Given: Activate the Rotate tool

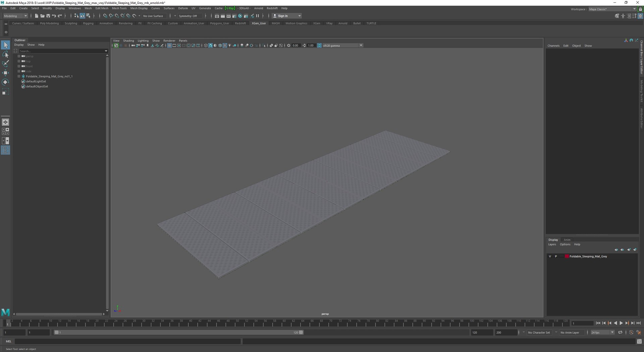Looking at the screenshot, I should point(5,82).
